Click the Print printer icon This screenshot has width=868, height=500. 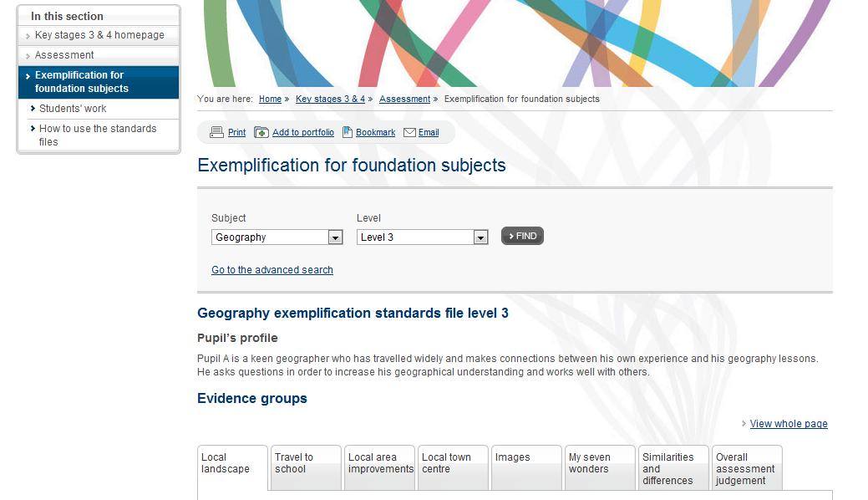pyautogui.click(x=216, y=132)
